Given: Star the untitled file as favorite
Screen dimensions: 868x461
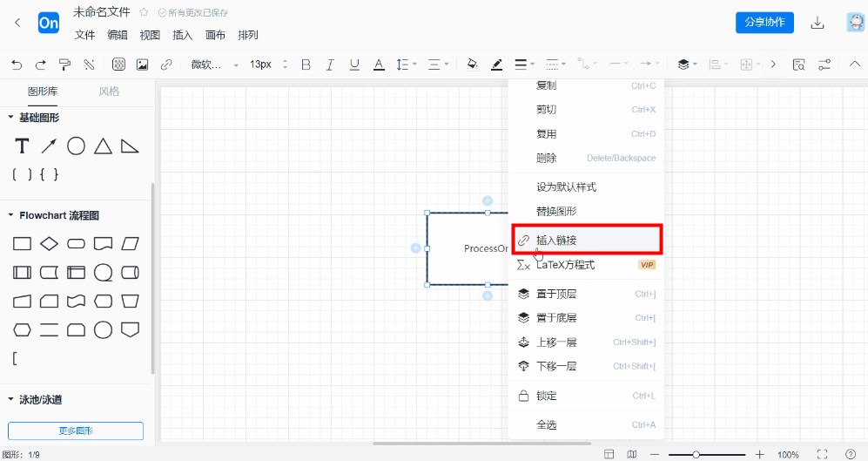Looking at the screenshot, I should click(x=144, y=11).
